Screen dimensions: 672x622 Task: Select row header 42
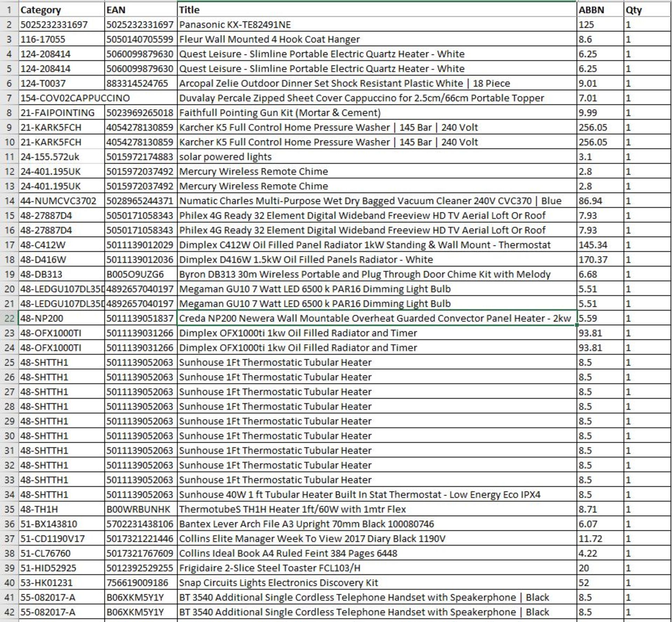9,612
